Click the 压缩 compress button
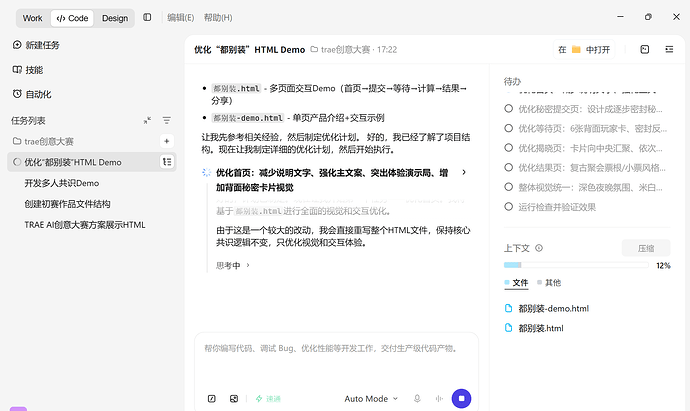Image resolution: width=690 pixels, height=411 pixels. click(x=646, y=248)
